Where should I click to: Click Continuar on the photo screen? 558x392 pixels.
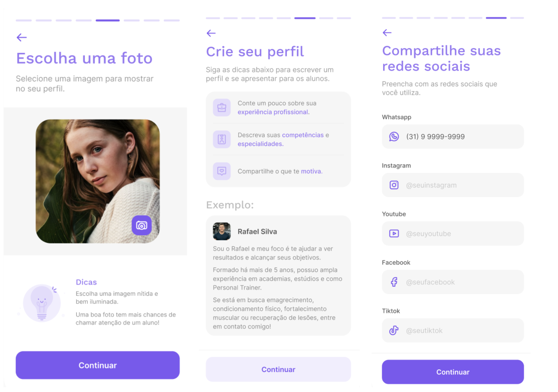[98, 365]
